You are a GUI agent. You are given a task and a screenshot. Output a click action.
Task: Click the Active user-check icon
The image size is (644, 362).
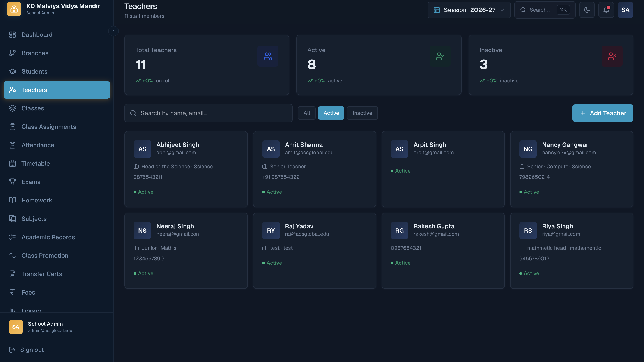click(x=440, y=56)
